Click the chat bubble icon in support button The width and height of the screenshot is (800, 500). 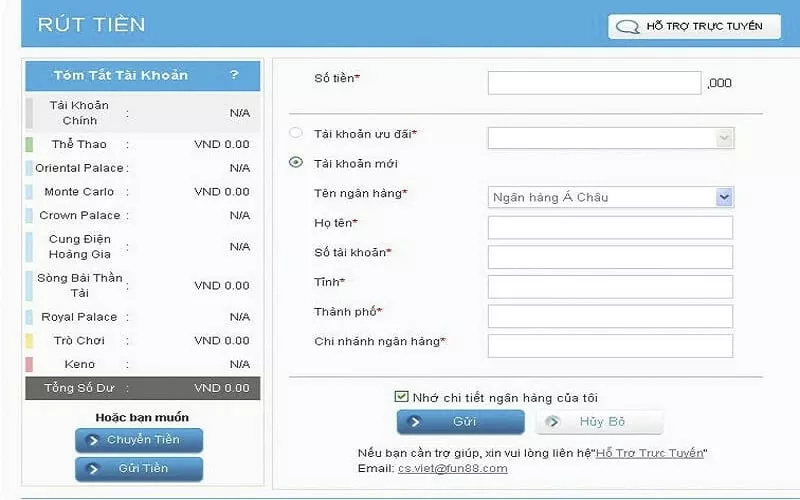tap(627, 27)
